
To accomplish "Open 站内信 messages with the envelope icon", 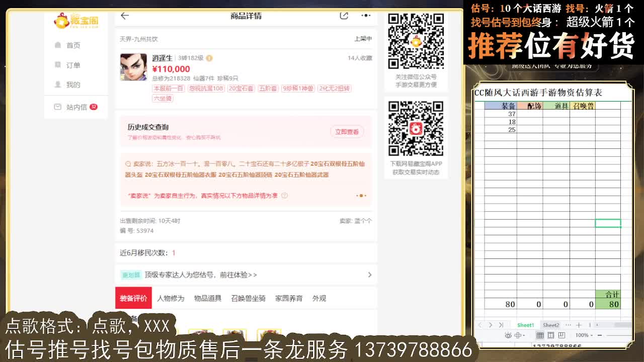I will (57, 107).
